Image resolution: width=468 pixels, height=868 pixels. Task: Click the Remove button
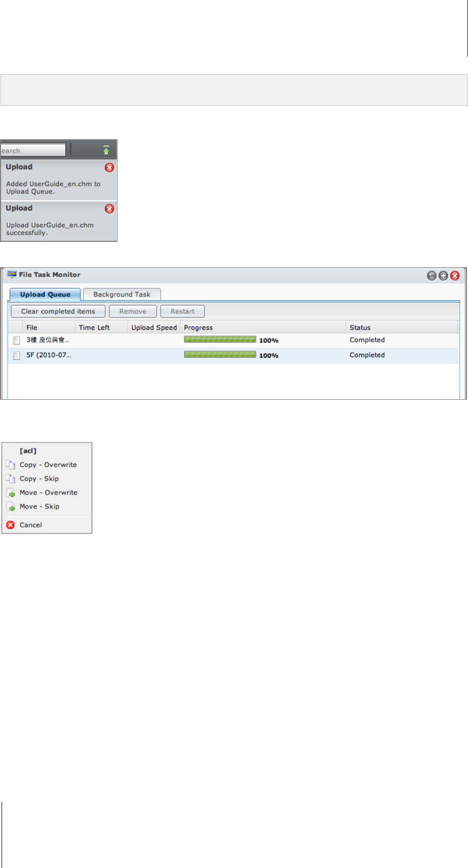click(x=132, y=312)
